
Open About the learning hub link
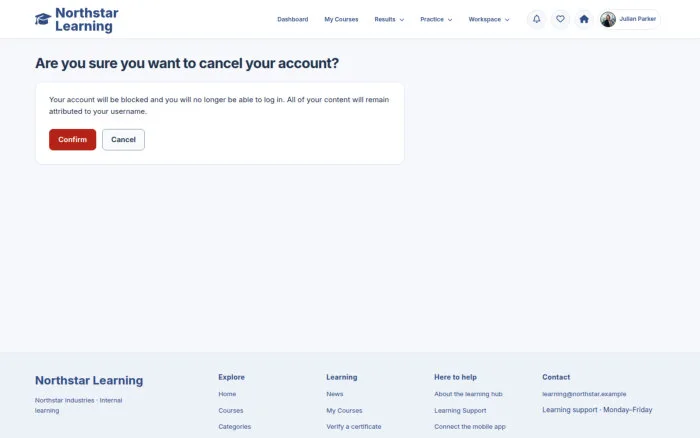[x=468, y=394]
